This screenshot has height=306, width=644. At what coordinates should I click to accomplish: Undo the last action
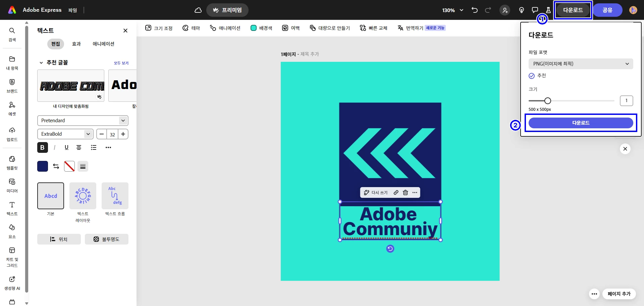tap(475, 10)
